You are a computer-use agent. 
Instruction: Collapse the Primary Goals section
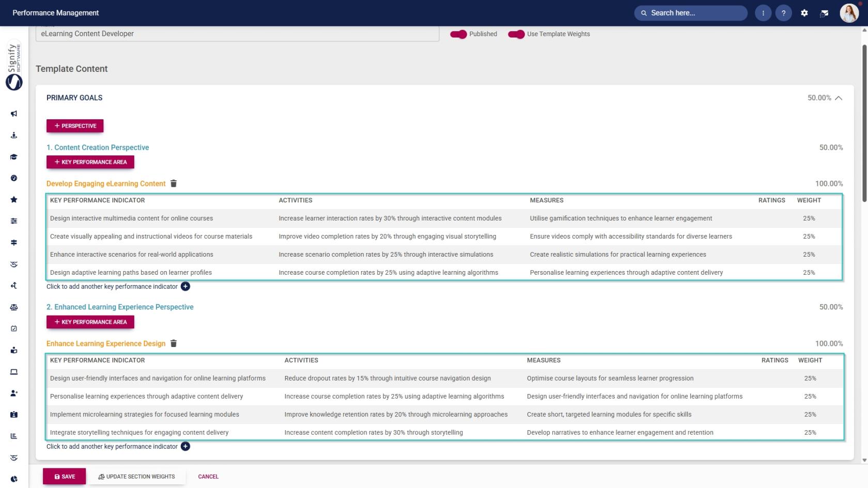tap(839, 98)
